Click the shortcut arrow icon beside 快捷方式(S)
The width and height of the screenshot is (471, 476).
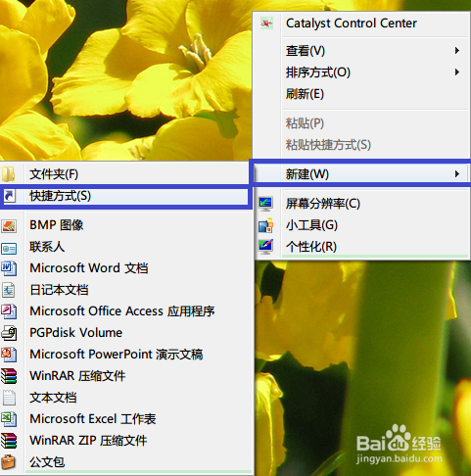[9, 196]
